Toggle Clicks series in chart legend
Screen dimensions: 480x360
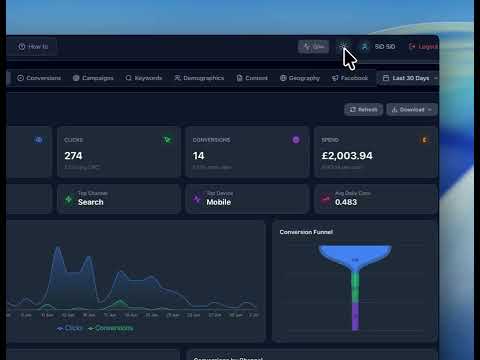pos(69,328)
